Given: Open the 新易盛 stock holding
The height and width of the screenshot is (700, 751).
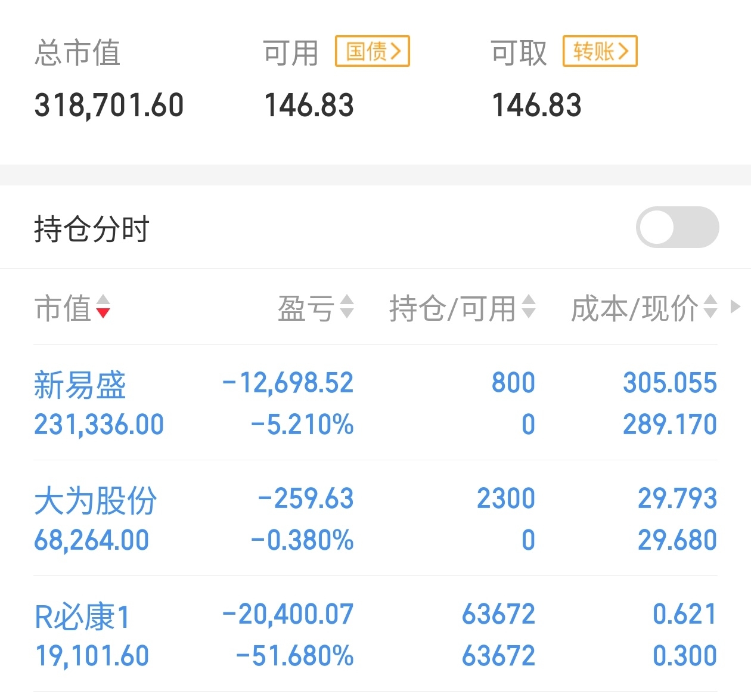Looking at the screenshot, I should tap(80, 385).
